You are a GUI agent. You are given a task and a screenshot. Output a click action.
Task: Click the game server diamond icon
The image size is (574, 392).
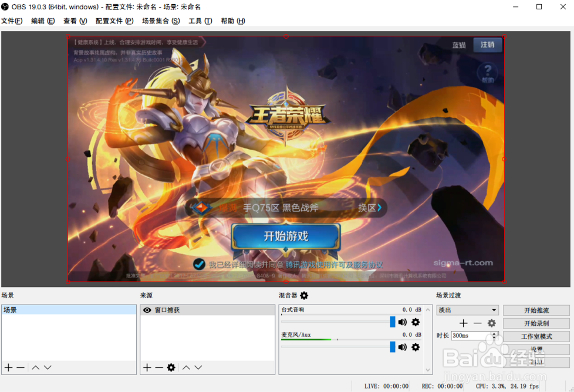[201, 208]
